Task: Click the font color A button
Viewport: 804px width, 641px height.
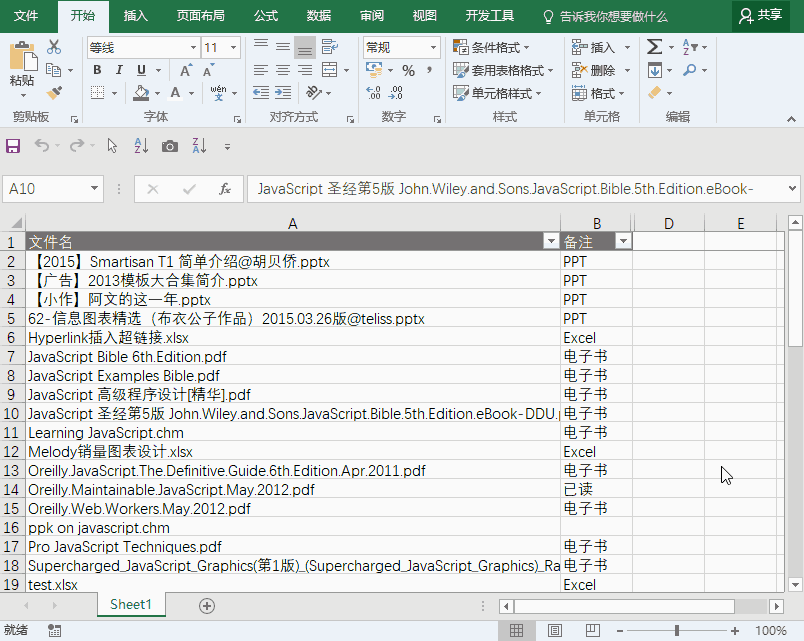Action: point(175,93)
